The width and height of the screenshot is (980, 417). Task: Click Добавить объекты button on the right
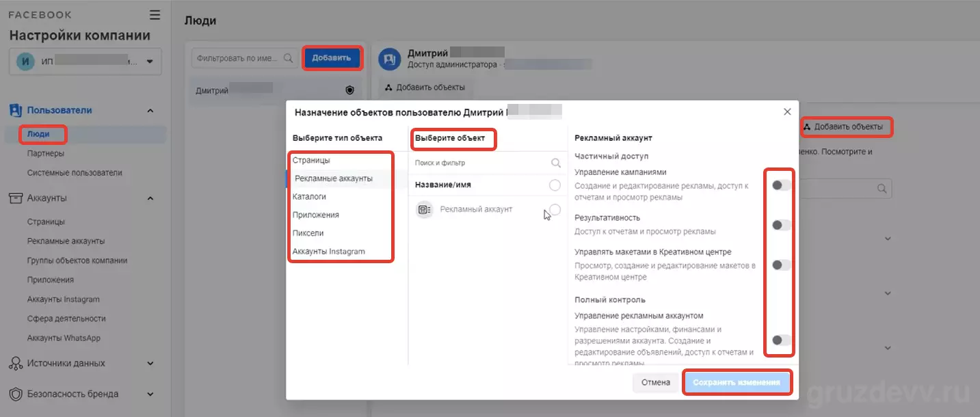click(846, 126)
